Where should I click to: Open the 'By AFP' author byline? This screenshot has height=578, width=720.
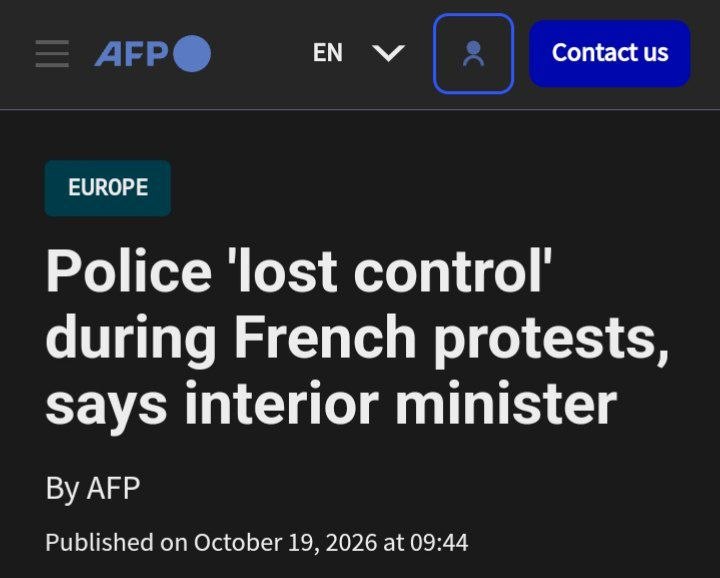[x=93, y=488]
